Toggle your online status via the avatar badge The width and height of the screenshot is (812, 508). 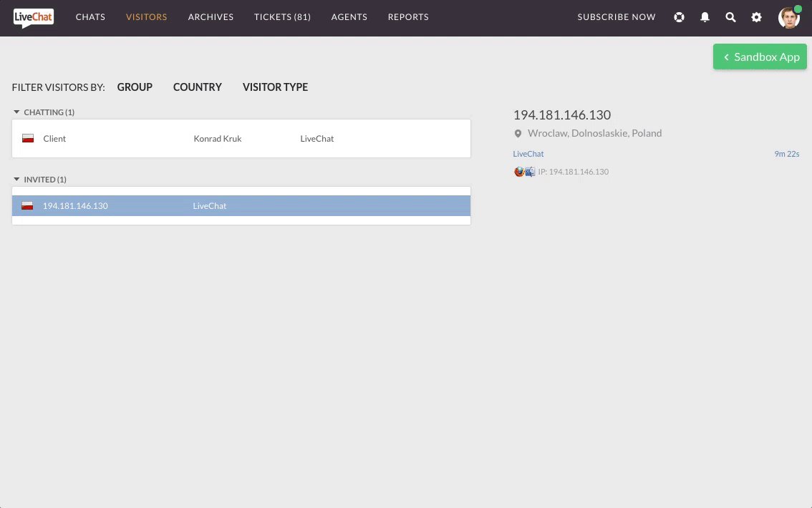click(798, 9)
